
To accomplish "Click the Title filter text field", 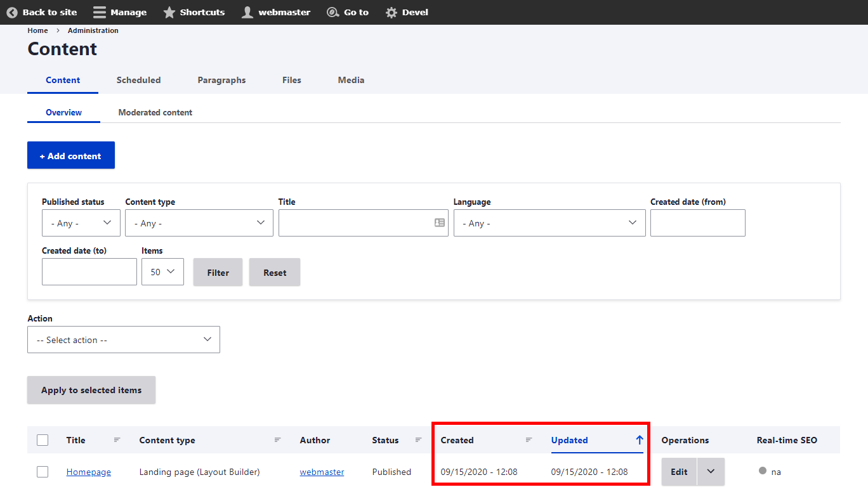I will click(x=355, y=223).
